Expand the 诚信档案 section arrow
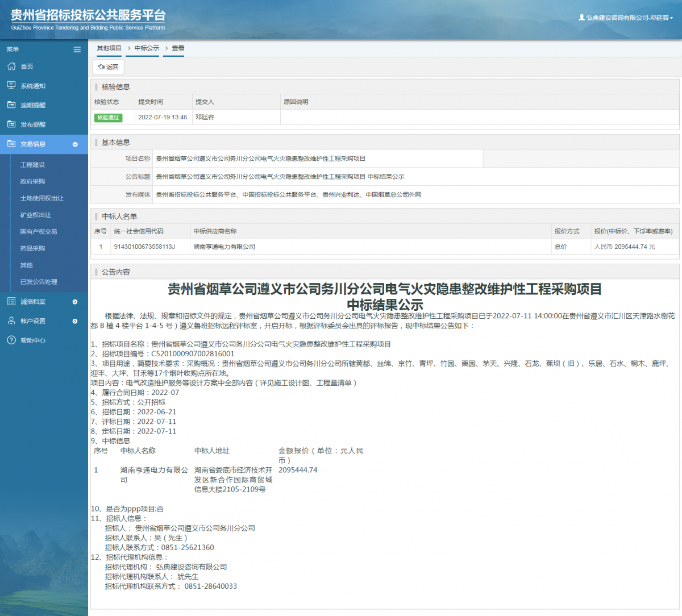 tap(75, 302)
